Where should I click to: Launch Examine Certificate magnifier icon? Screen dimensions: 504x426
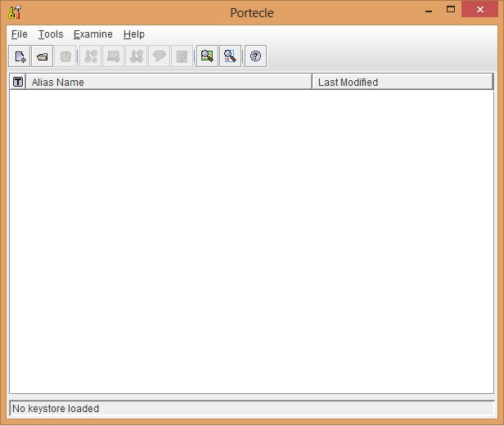coord(208,56)
